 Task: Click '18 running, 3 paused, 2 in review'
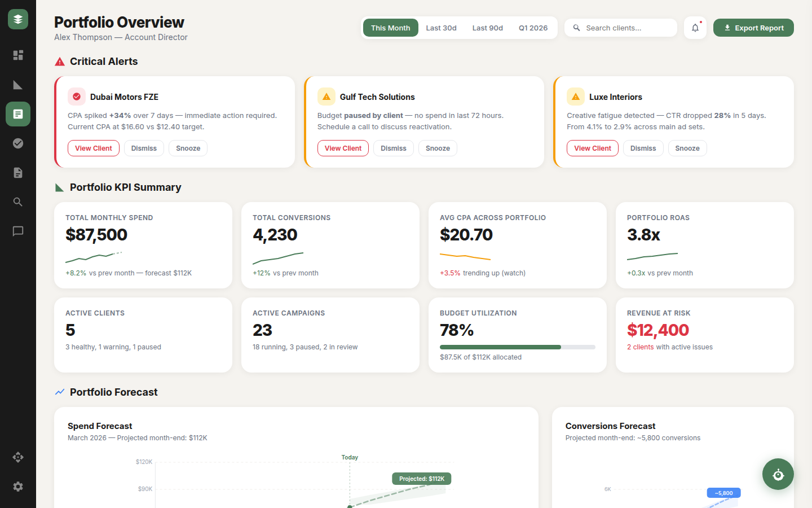tap(305, 347)
